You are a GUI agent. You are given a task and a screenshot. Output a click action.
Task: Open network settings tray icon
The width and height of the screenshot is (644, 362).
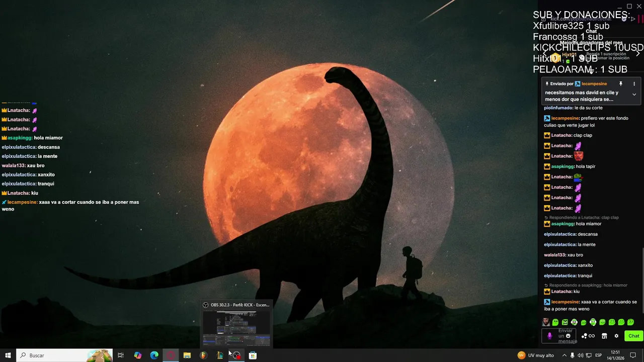tap(588, 355)
